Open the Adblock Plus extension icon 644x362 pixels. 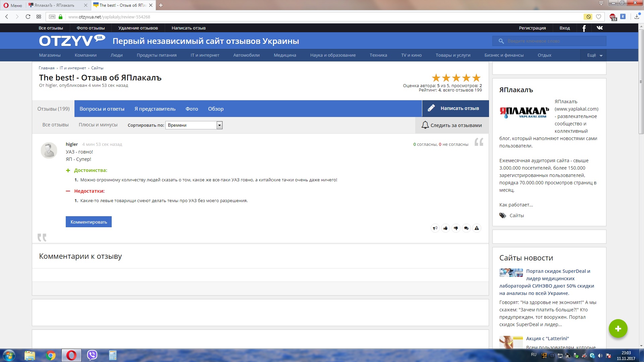pos(613,17)
